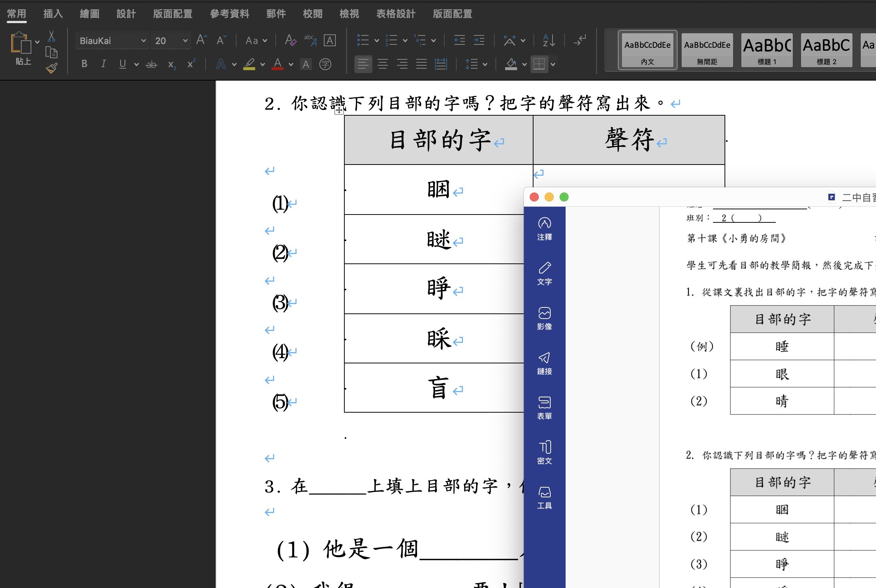Justify text alignment
The image size is (876, 588).
[422, 64]
